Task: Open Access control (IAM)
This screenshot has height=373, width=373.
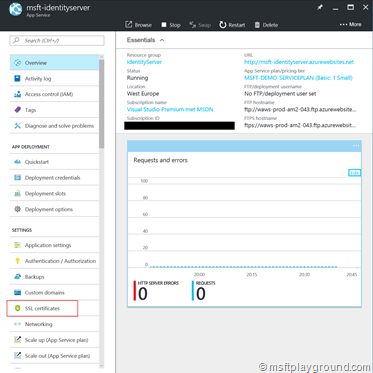Action: 54,94
